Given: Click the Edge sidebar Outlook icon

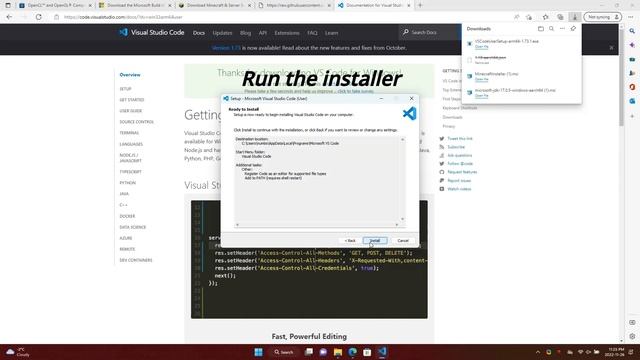Looking at the screenshot, I should click(632, 101).
